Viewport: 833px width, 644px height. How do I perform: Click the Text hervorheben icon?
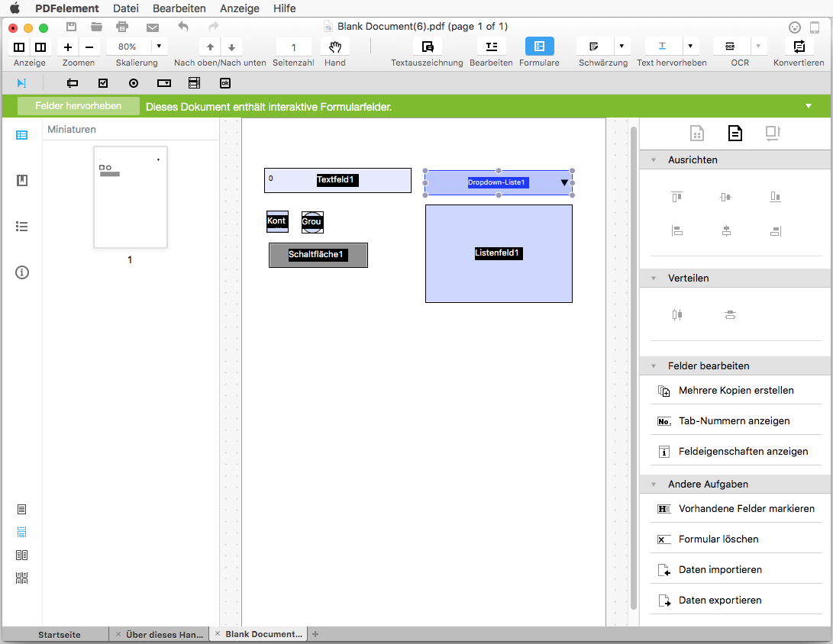click(663, 47)
